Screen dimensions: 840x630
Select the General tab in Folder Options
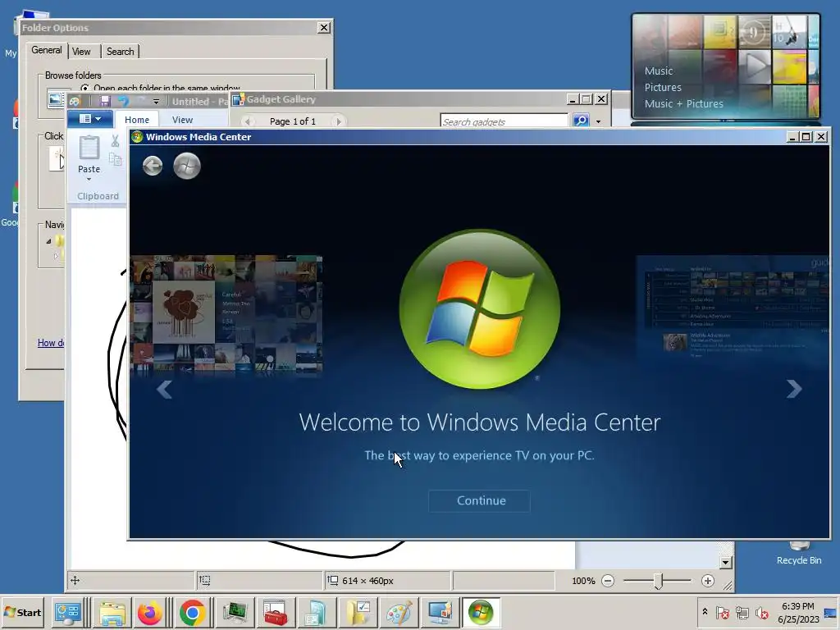click(x=47, y=50)
